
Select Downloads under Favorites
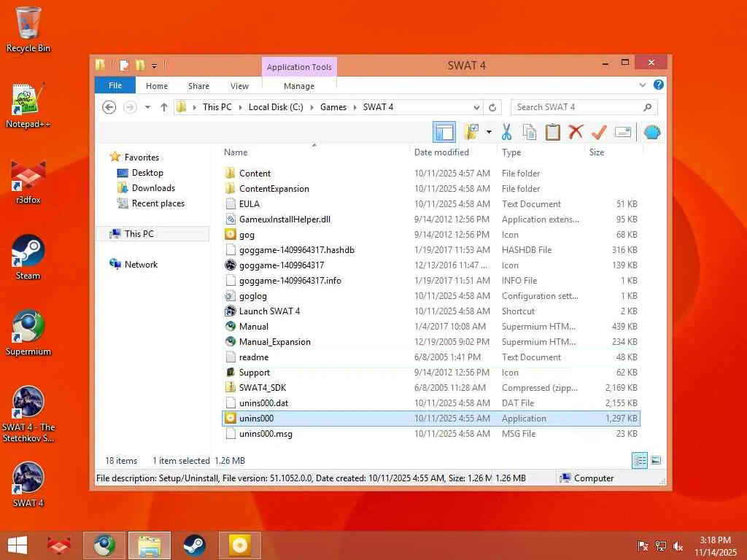pyautogui.click(x=153, y=188)
